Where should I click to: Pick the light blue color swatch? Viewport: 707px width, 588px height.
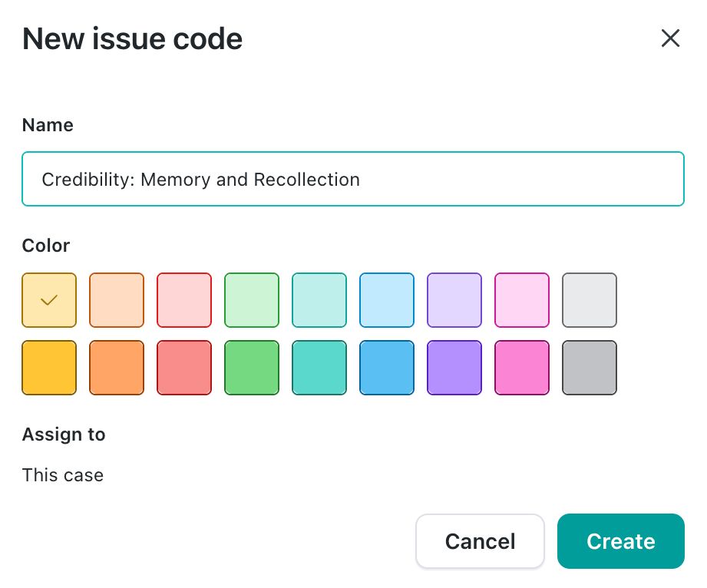[x=387, y=300]
